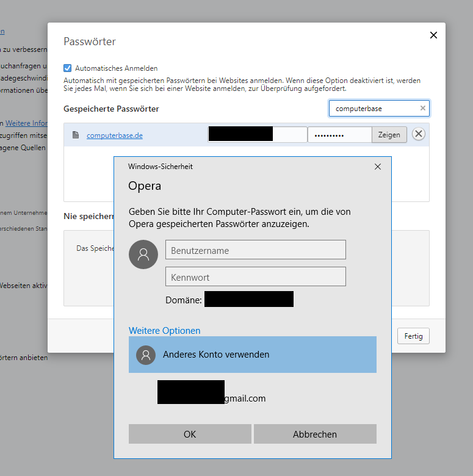Image resolution: width=473 pixels, height=476 pixels.
Task: Choose the gmail.com account entry
Action: click(x=252, y=393)
